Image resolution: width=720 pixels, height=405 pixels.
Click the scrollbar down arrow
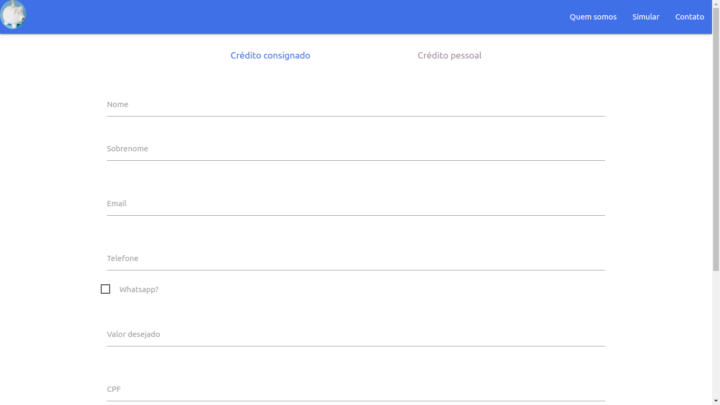pos(716,400)
